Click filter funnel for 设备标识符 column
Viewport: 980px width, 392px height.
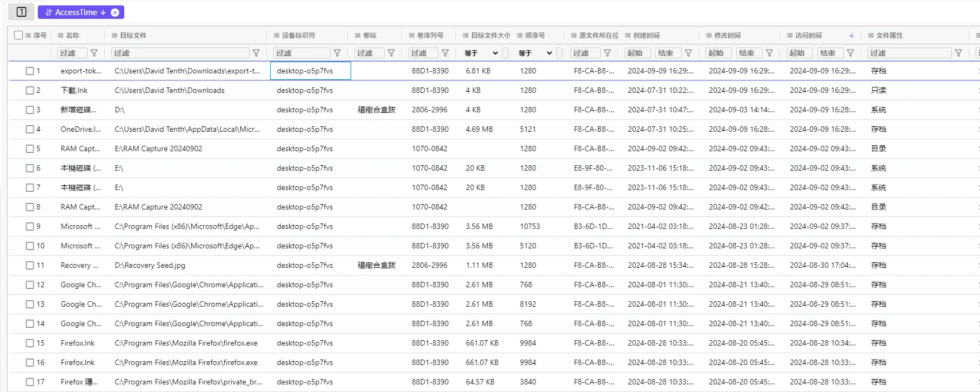[x=337, y=53]
